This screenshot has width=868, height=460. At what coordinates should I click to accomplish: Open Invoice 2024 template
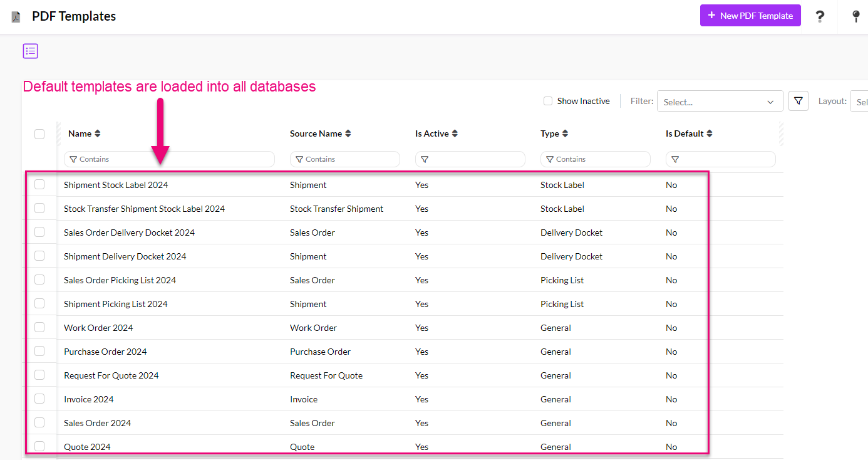[88, 399]
